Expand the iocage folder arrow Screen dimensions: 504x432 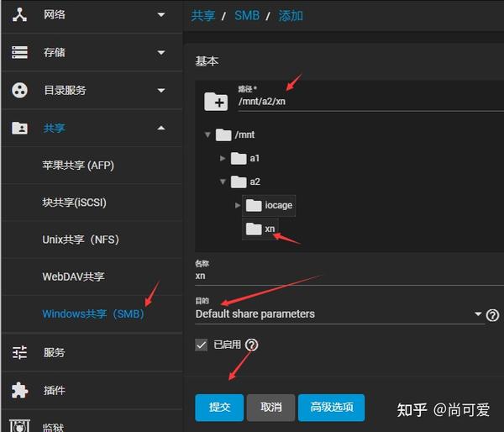click(238, 205)
